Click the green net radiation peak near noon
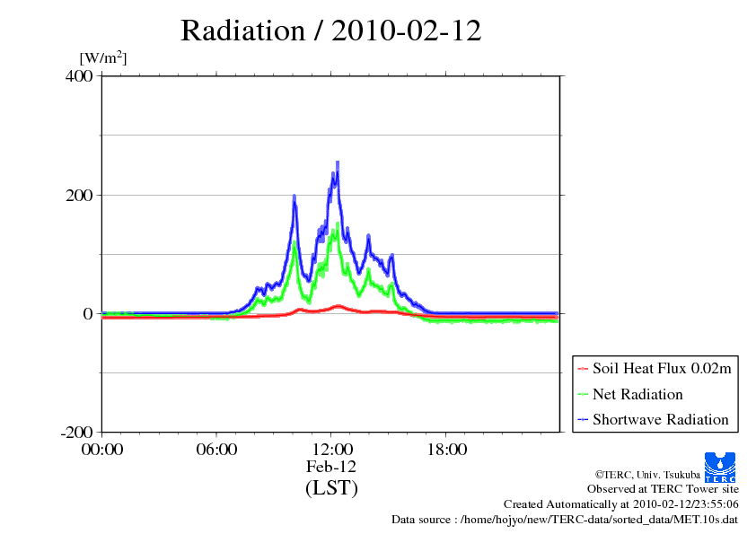This screenshot has height=534, width=756. coord(338,226)
